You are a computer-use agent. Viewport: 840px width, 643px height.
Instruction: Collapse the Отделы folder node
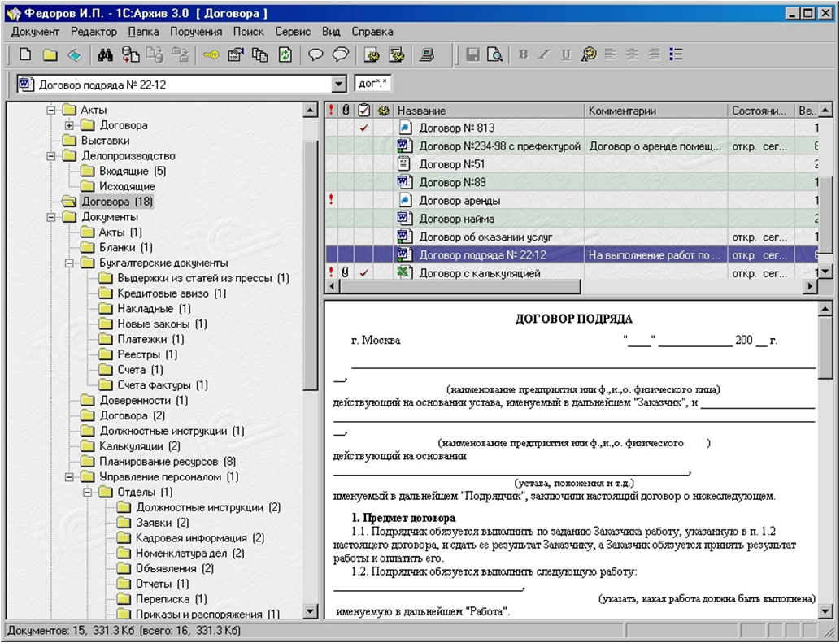[x=87, y=493]
